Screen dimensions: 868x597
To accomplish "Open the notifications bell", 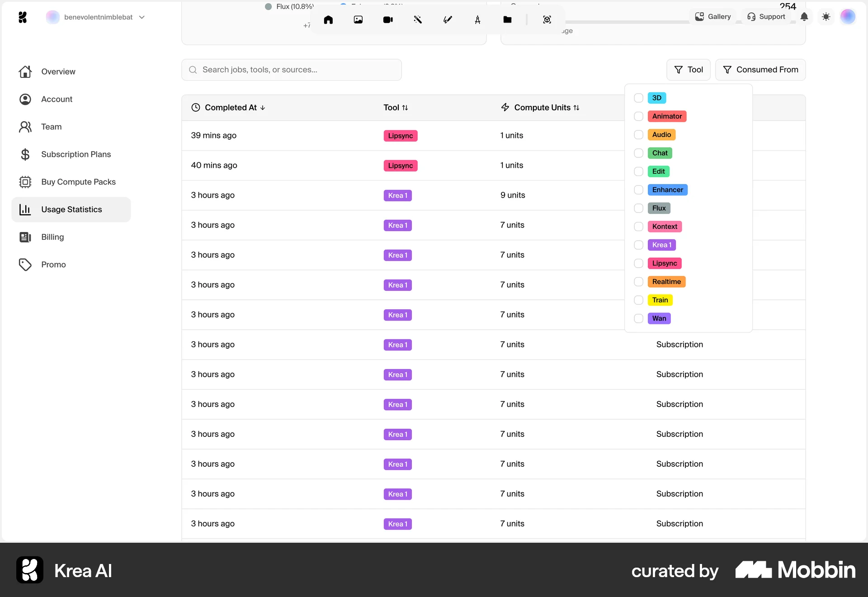I will coord(804,17).
